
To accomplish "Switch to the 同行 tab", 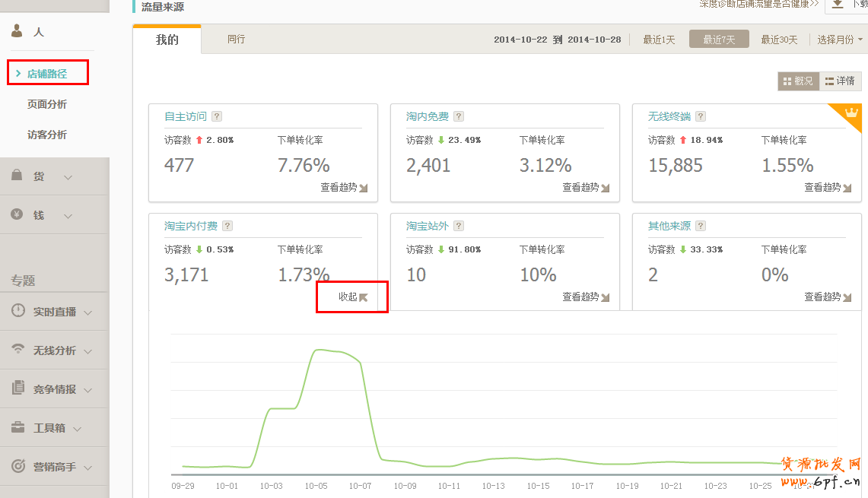I will 237,39.
